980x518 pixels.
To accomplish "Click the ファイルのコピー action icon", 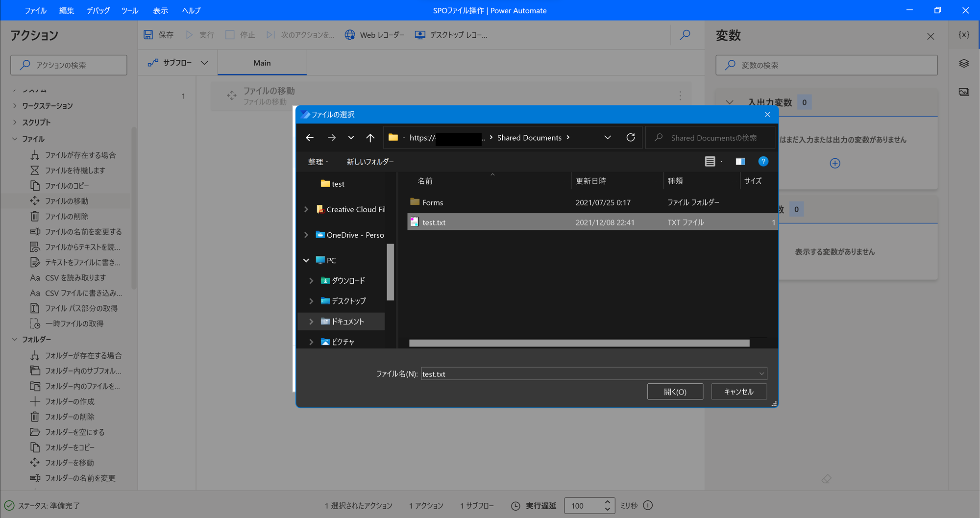I will 35,186.
